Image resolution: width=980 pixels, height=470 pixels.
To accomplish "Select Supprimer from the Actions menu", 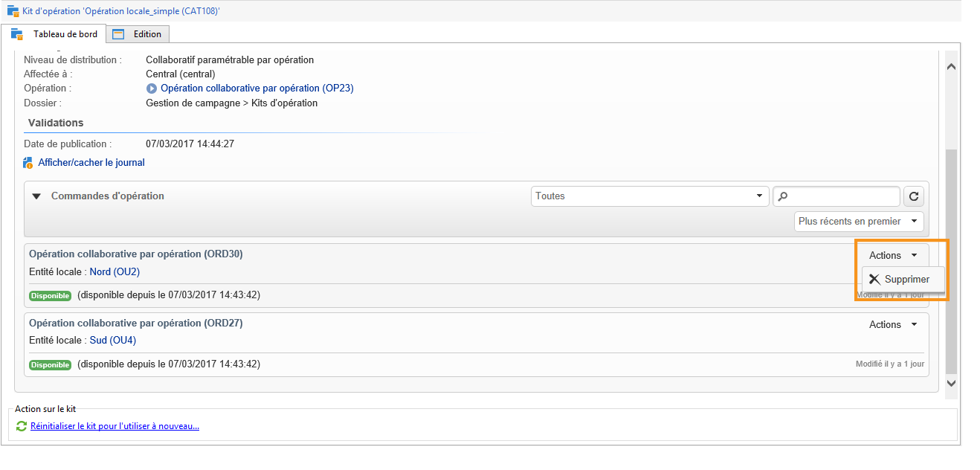I will point(906,280).
